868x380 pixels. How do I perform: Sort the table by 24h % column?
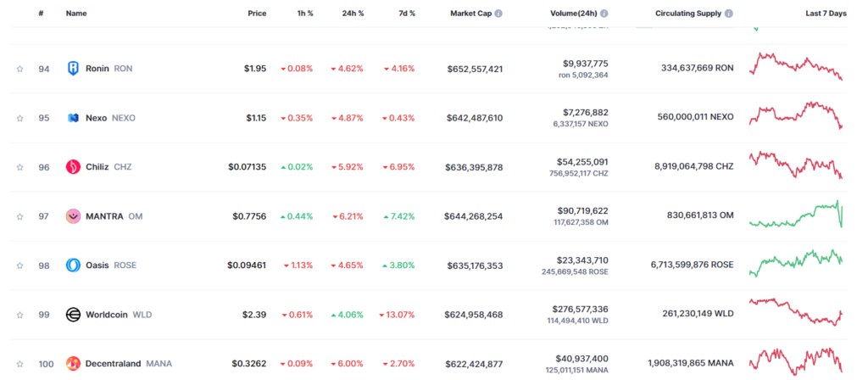[x=353, y=14]
